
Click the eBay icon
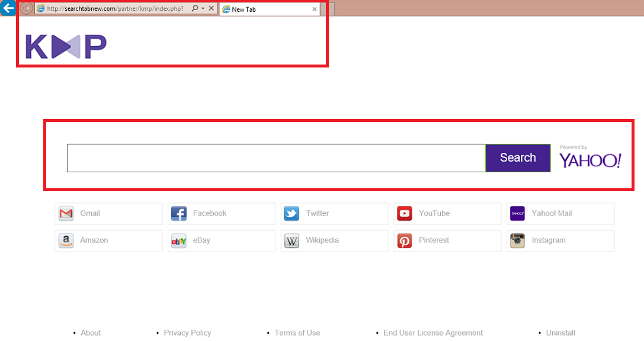tap(179, 241)
